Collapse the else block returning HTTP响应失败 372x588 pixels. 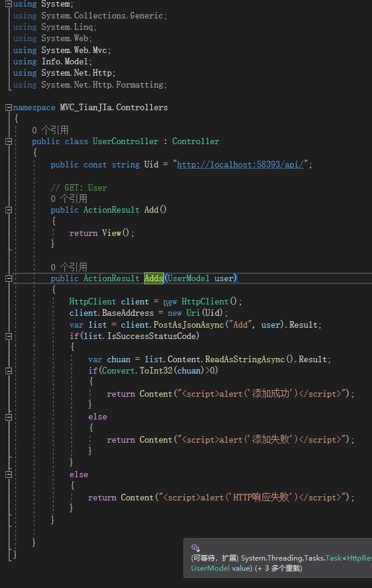click(x=8, y=474)
